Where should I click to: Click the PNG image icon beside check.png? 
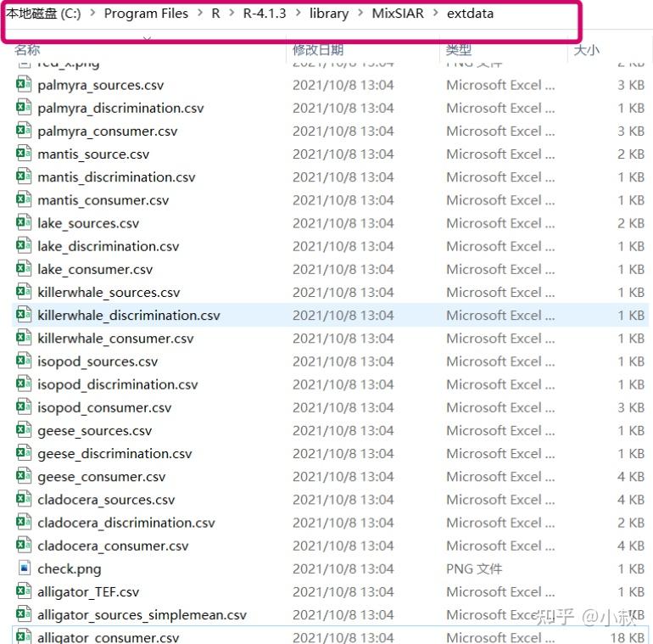(x=24, y=568)
